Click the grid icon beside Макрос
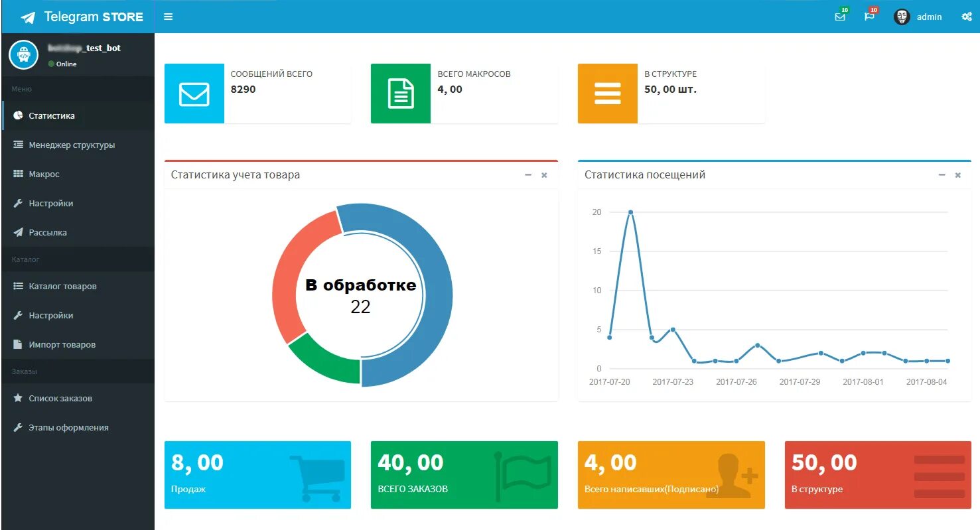This screenshot has height=530, width=980. click(18, 174)
